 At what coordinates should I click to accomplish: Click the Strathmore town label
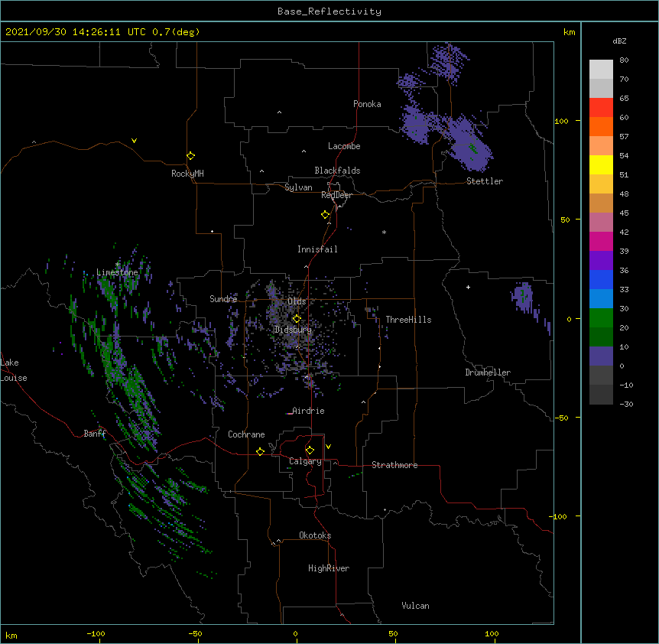394,465
